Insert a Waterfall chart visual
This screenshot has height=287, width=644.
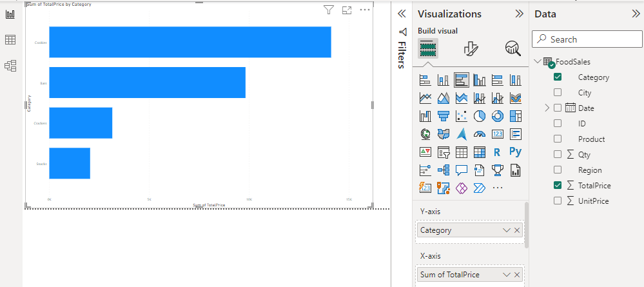click(x=425, y=116)
